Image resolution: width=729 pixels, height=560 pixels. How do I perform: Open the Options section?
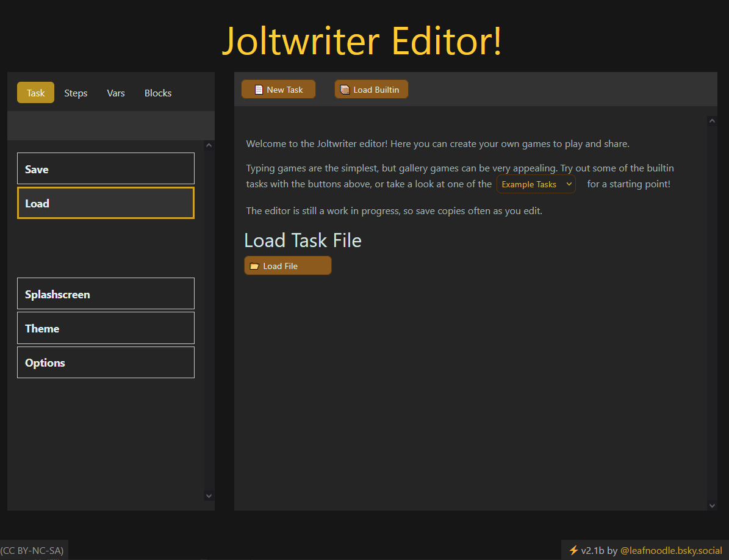coord(106,362)
